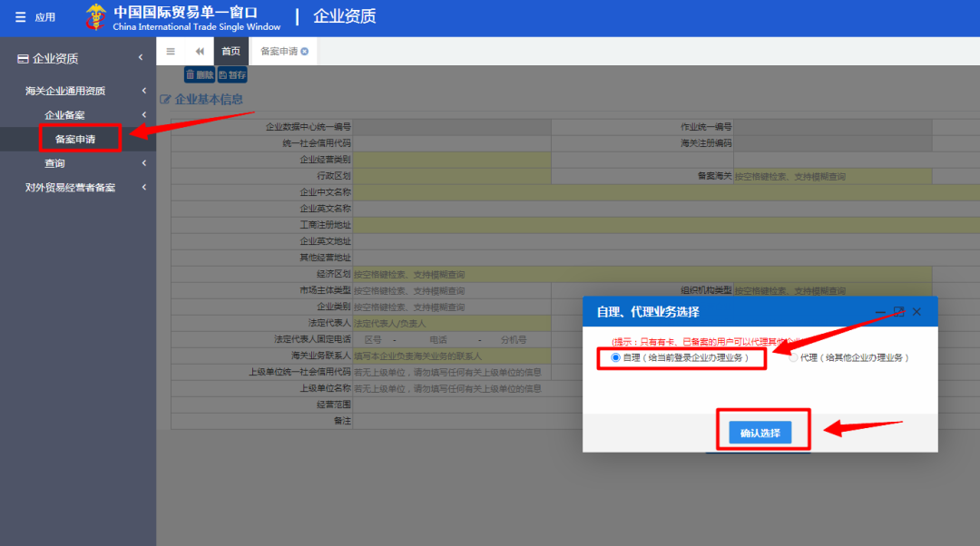Click the China International Trade Single Window logo
Screen dimensions: 980x546
172,17
